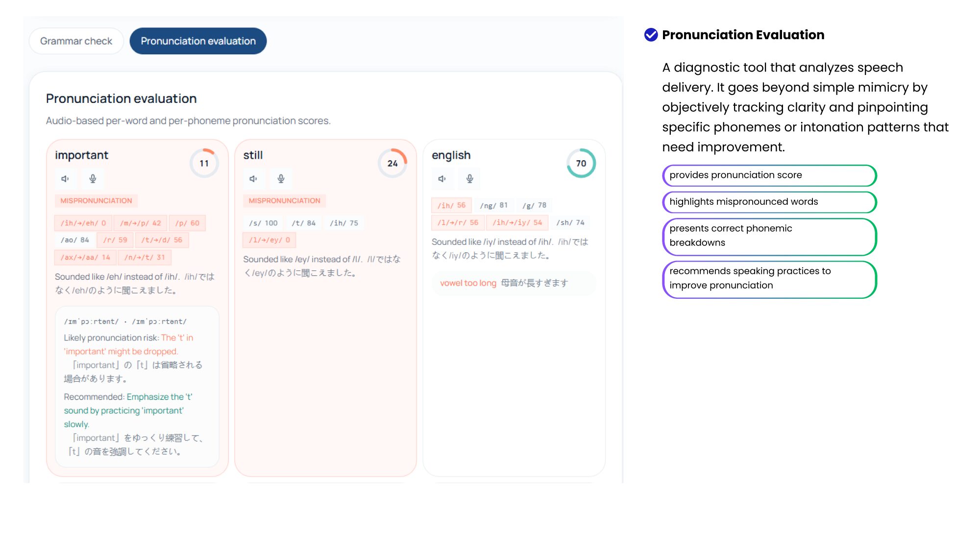Click the blue checkmark beside Pronunciation Evaluation

[x=651, y=35]
